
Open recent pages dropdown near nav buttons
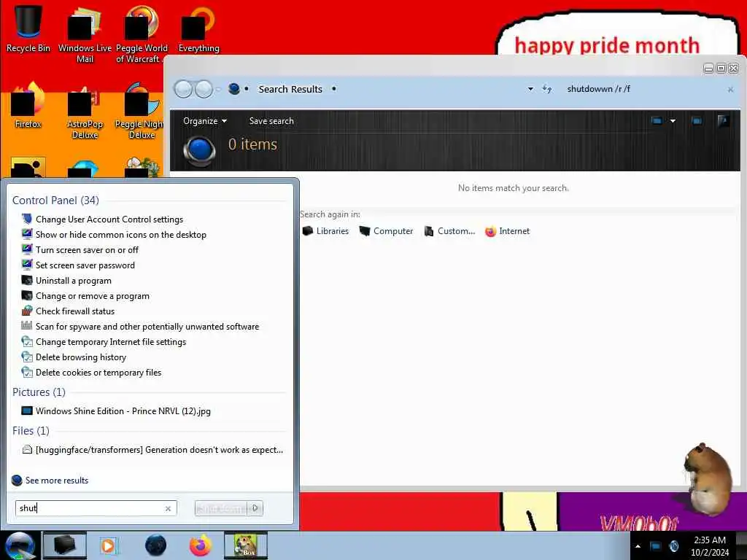pos(219,89)
